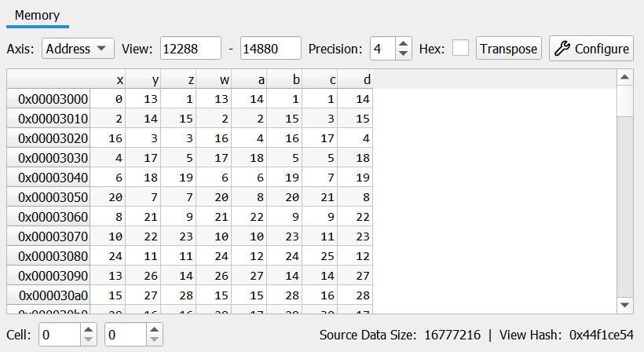Switch to the Memory tab
The height and width of the screenshot is (352, 644).
[x=38, y=16]
